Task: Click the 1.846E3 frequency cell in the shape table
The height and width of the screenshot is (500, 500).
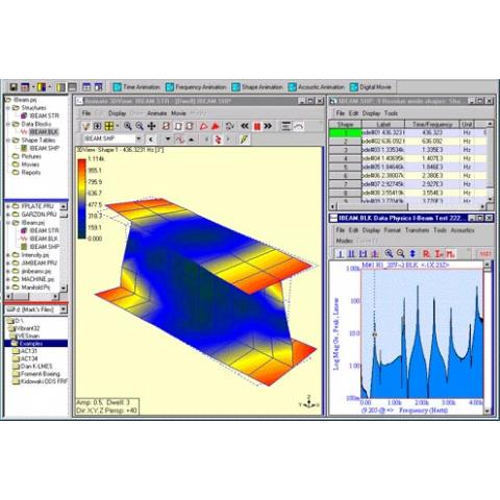Action: click(432, 167)
